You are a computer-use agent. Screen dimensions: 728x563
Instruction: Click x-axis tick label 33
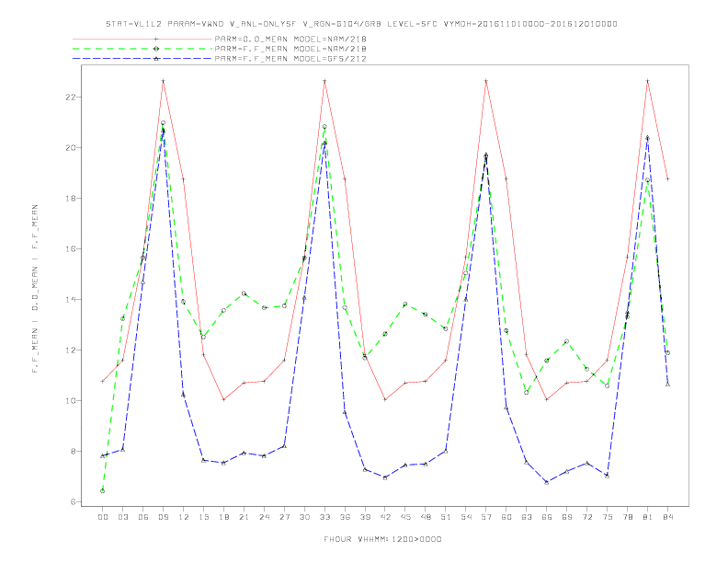pos(324,517)
